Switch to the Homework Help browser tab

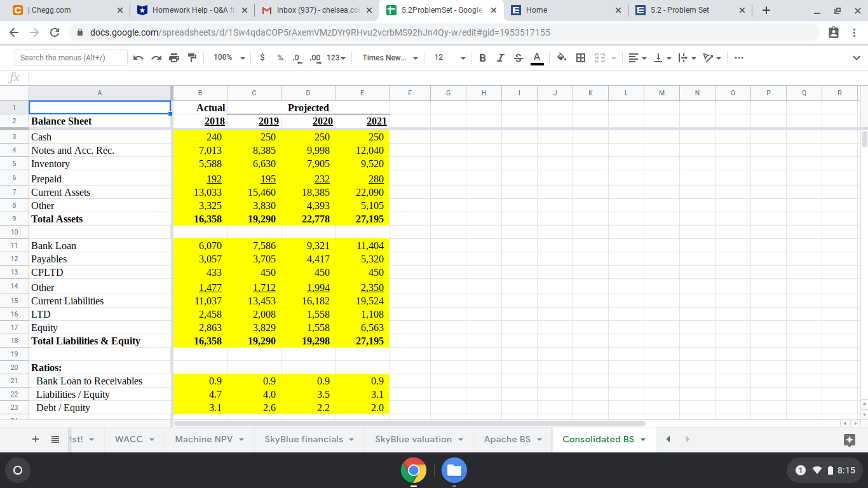coord(191,10)
